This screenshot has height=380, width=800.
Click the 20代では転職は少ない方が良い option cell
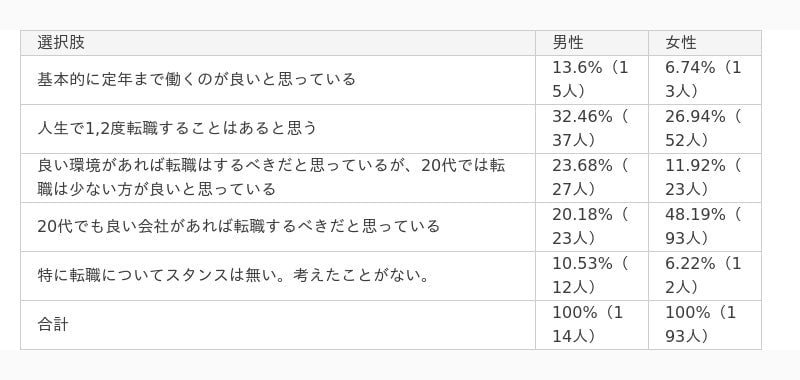click(278, 178)
